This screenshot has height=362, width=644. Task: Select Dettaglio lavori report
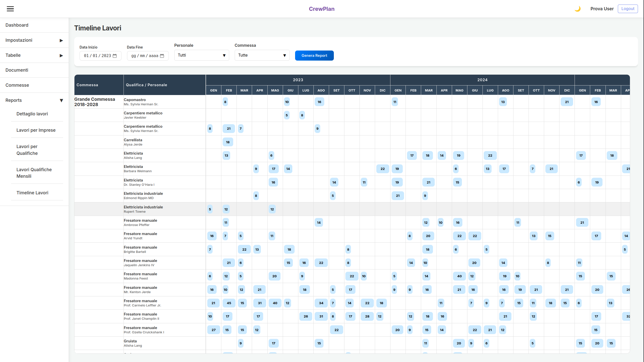coord(32,114)
